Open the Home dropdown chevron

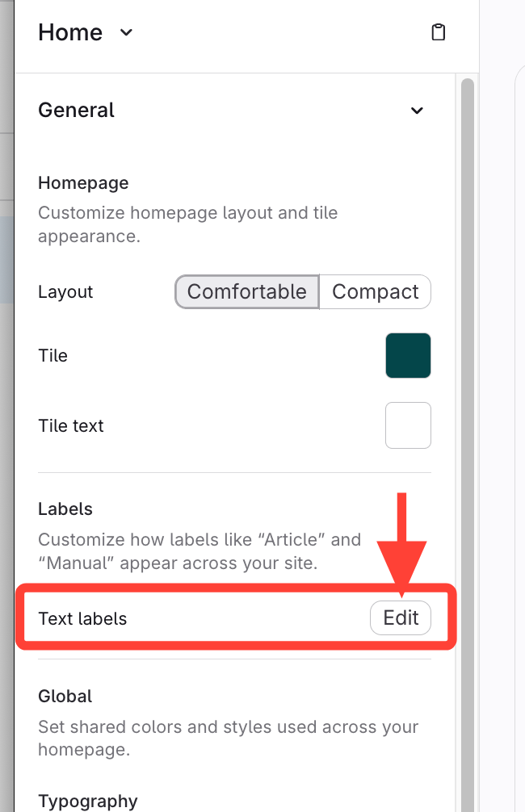[x=125, y=32]
